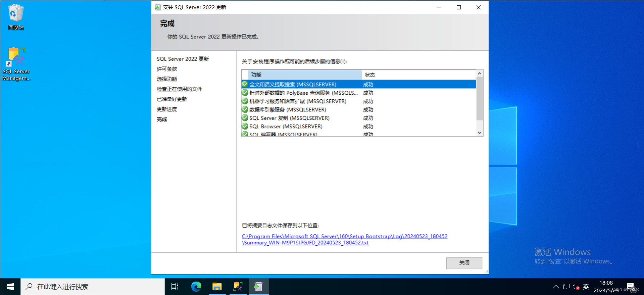Select row SQL Browser (MSSQLSERVER)
Screen dimensions: 644x295
pos(358,126)
